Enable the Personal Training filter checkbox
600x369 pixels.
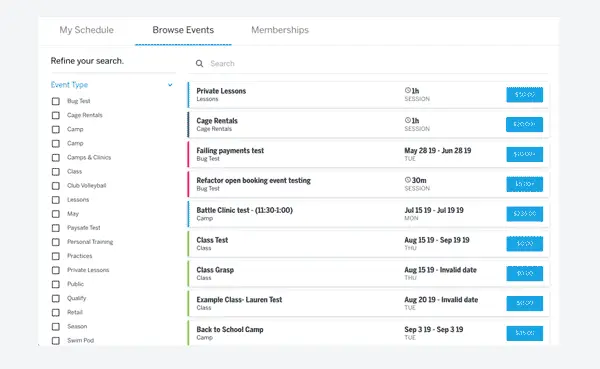[x=56, y=242]
